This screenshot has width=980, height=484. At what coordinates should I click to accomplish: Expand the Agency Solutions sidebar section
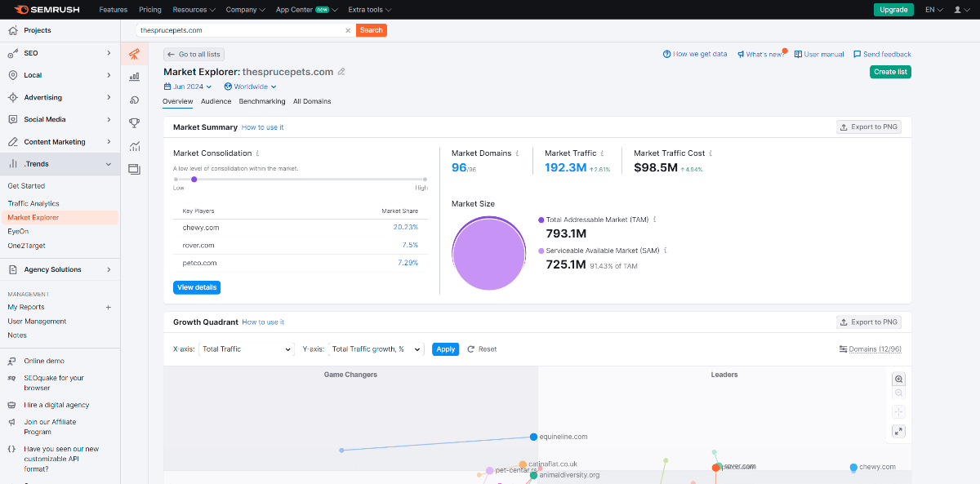tap(60, 269)
